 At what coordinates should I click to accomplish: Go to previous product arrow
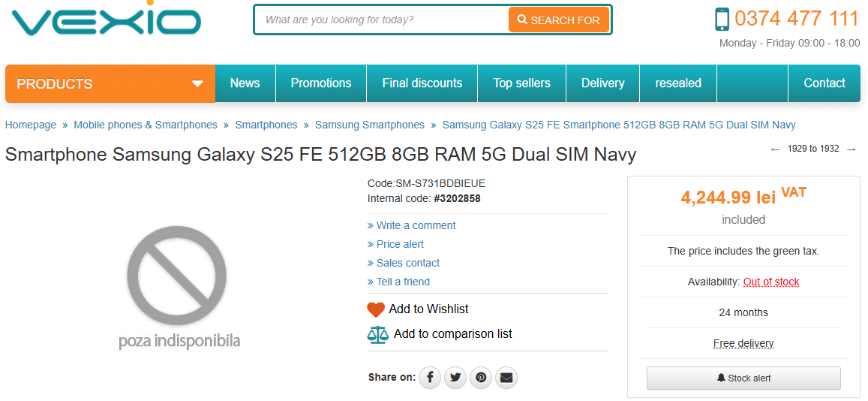point(775,149)
